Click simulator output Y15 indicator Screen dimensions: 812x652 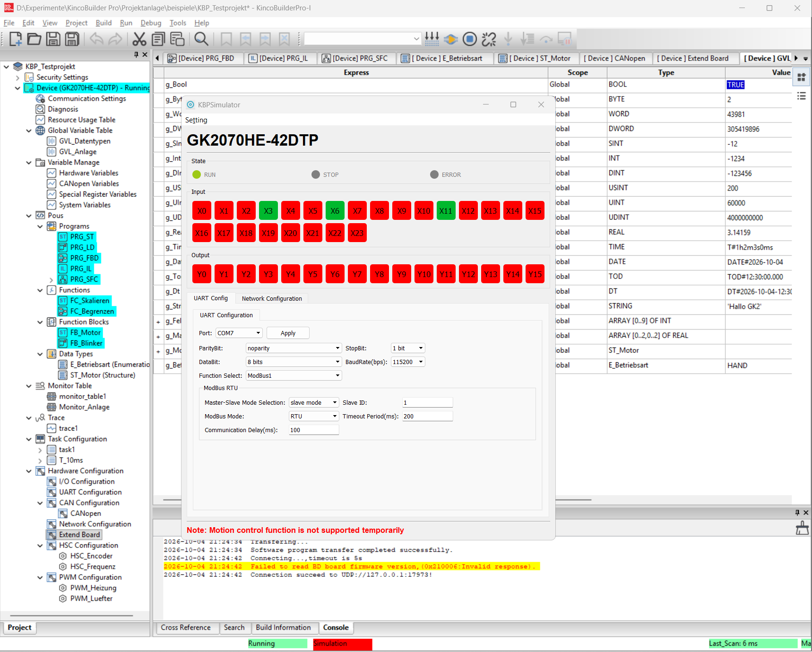535,274
